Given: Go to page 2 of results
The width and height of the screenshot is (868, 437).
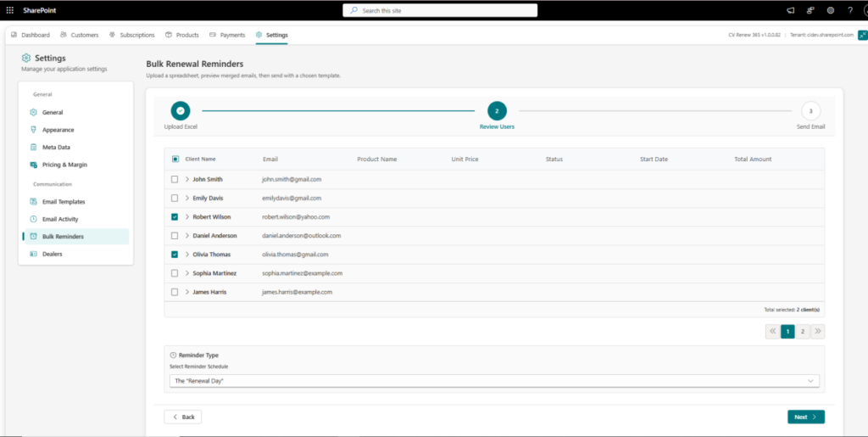Looking at the screenshot, I should click(x=803, y=332).
